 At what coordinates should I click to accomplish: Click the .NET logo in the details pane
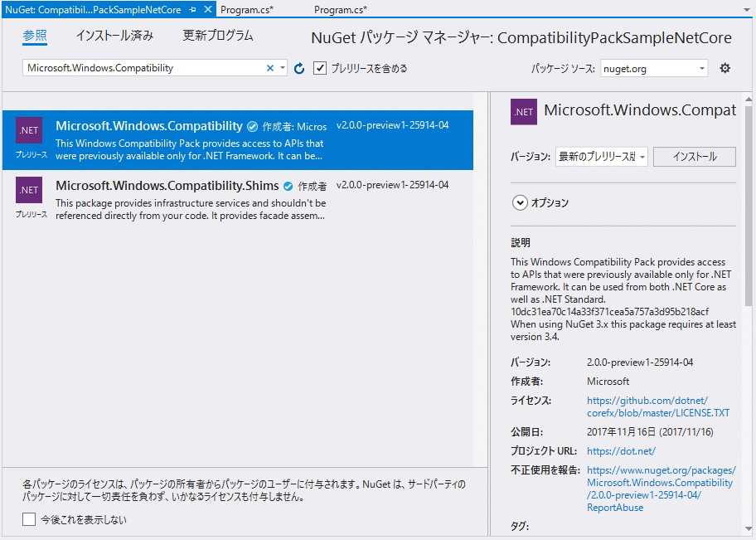click(x=523, y=109)
